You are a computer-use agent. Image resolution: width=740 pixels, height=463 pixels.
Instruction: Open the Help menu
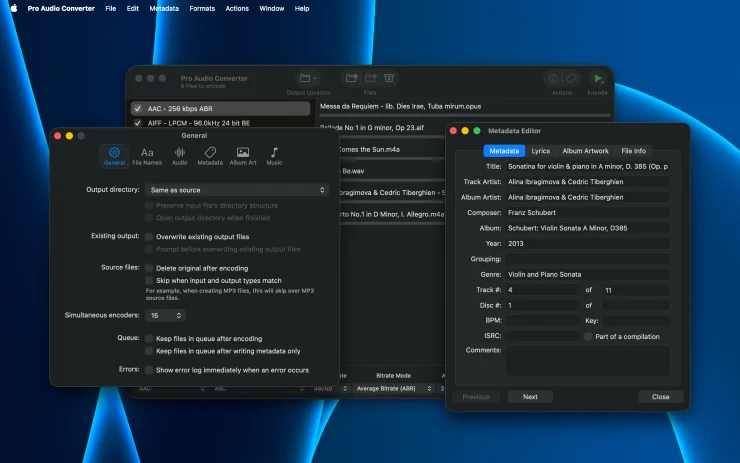(302, 8)
